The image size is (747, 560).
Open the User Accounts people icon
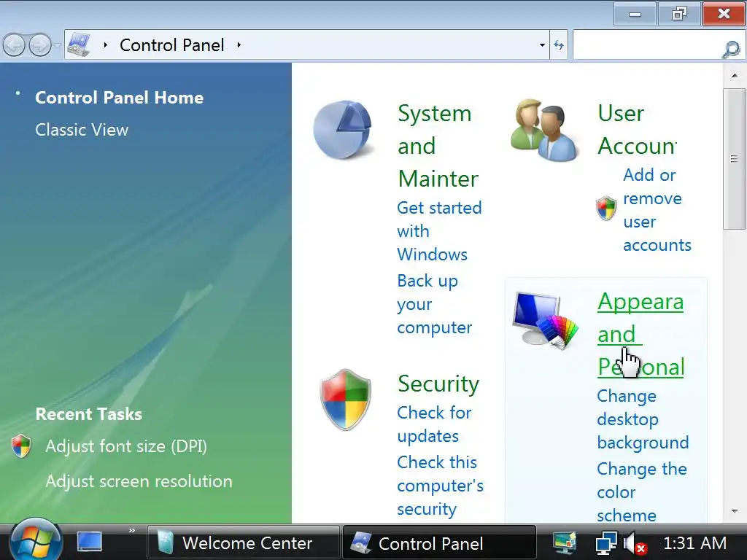pos(544,130)
